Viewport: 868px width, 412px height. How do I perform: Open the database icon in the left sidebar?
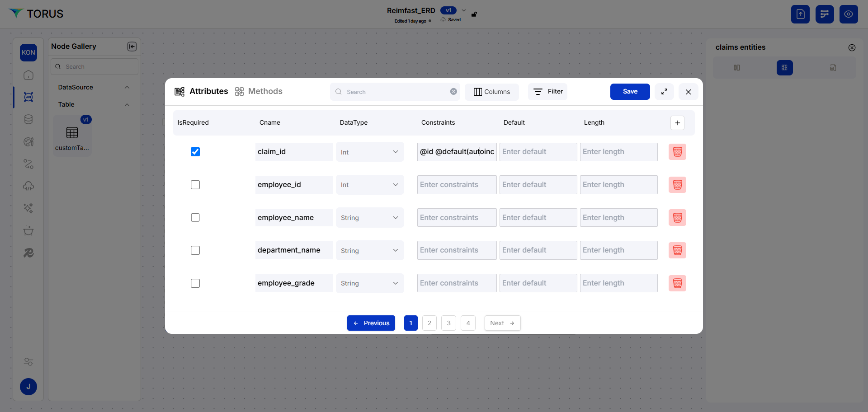(x=28, y=119)
